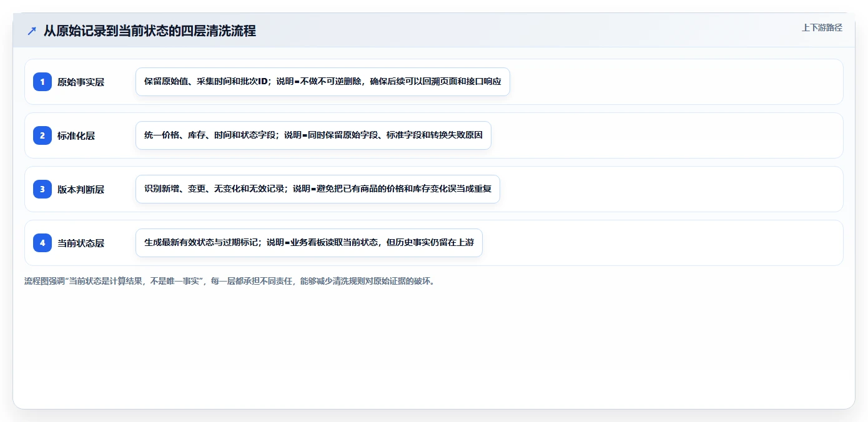Click the number 1 step badge
The width and height of the screenshot is (868, 422).
click(x=42, y=82)
